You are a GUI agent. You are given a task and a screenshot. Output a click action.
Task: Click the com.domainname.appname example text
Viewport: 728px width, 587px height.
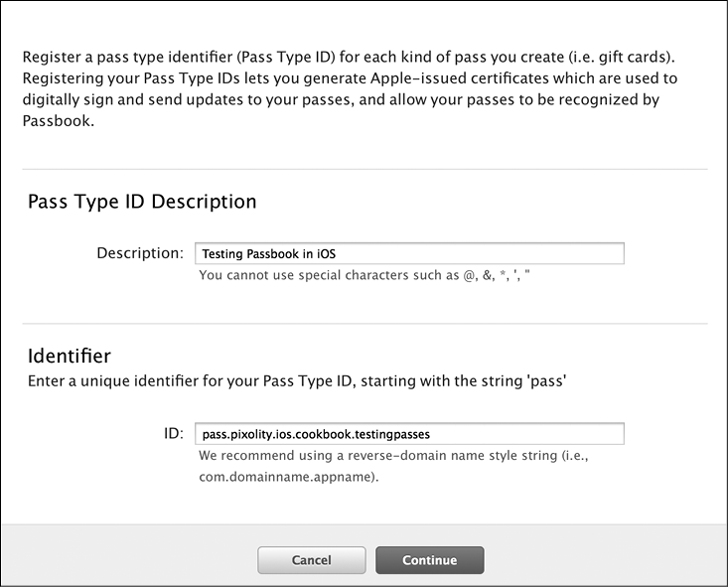(288, 477)
